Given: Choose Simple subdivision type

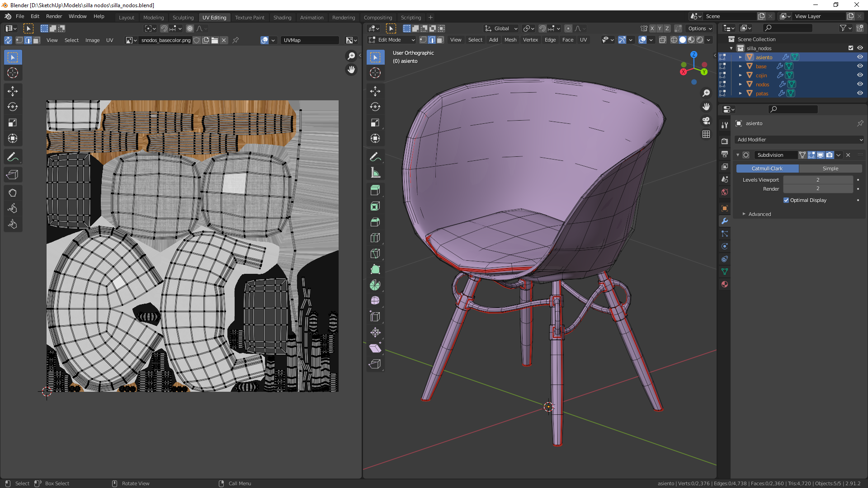Looking at the screenshot, I should pyautogui.click(x=830, y=169).
